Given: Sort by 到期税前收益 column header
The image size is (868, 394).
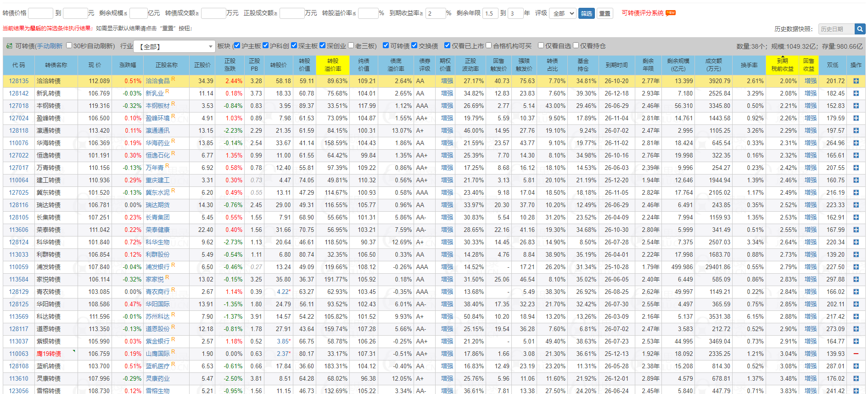Looking at the screenshot, I should tap(782, 65).
